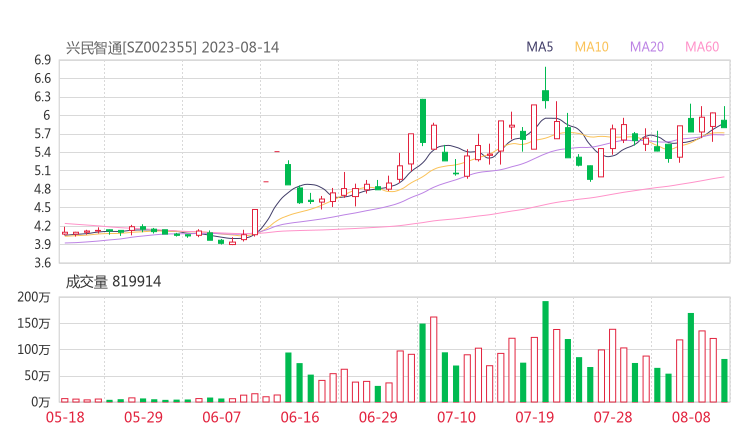The width and height of the screenshot is (740, 440).
Task: Click the 6.3 price axis label
Action: pos(42,97)
